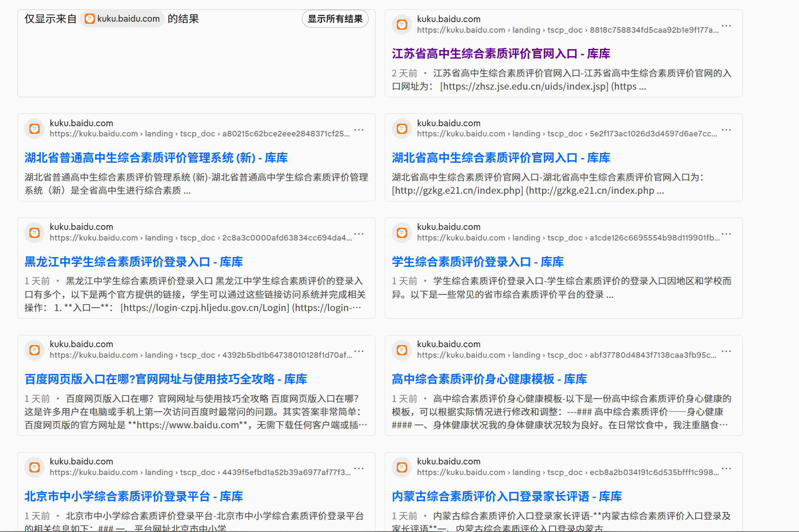Click the URL breadcrumb ending 4392b5bd1b64738010128f1d70af
Viewport: 799px width, 532px height.
point(201,355)
